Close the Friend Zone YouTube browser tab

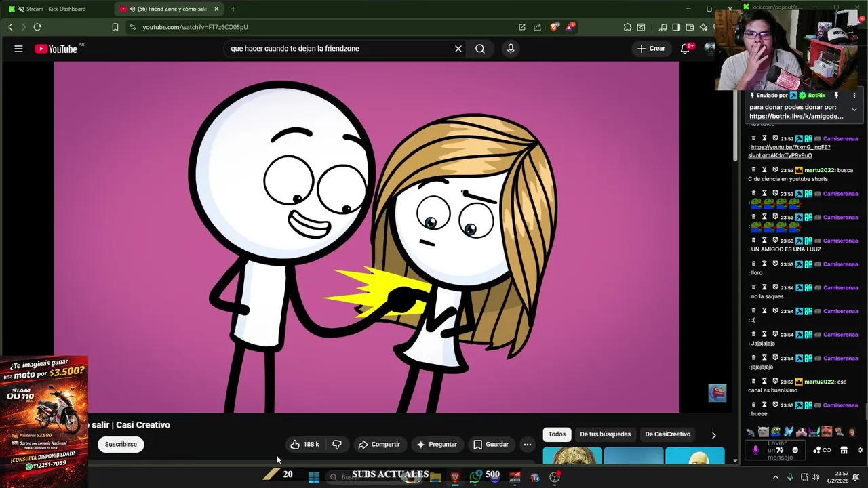(x=216, y=9)
